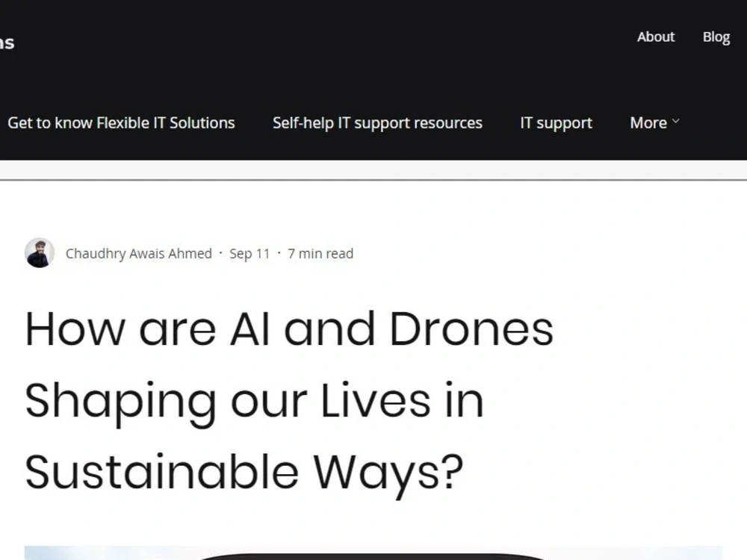Image resolution: width=747 pixels, height=560 pixels.
Task: Click the article cover image below title
Action: click(x=373, y=553)
